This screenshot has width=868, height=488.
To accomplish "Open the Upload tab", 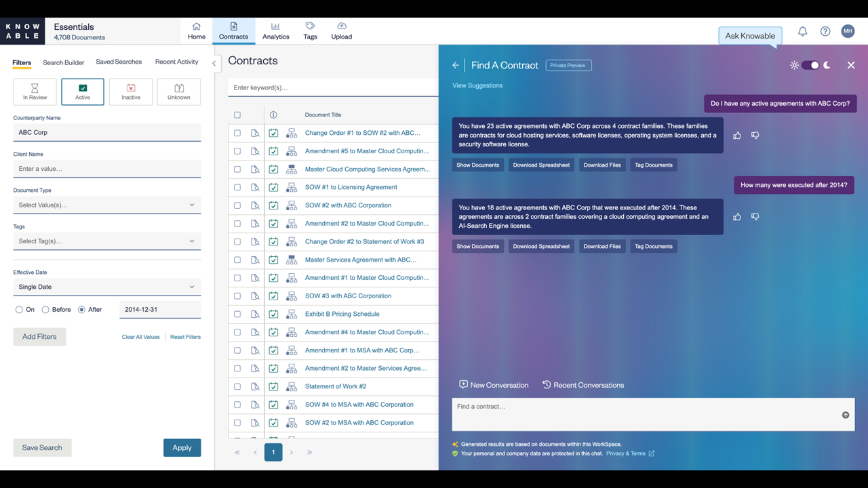I will click(x=342, y=31).
